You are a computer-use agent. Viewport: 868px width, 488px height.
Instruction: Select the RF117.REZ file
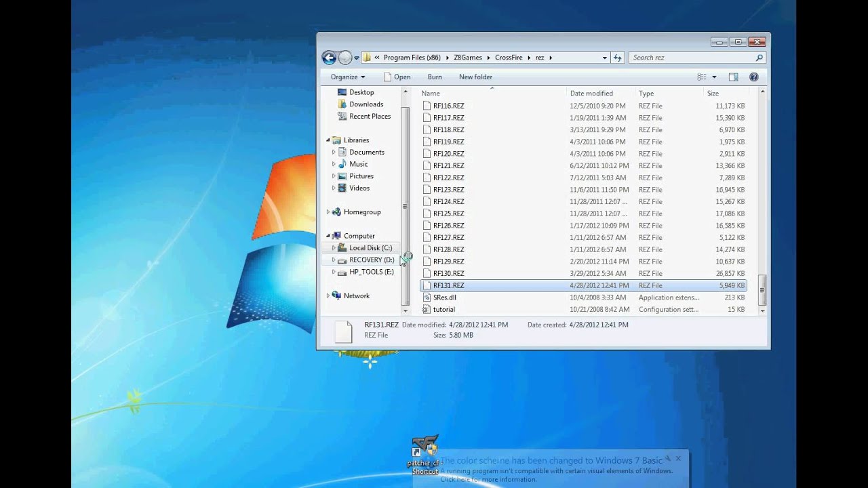pyautogui.click(x=449, y=118)
